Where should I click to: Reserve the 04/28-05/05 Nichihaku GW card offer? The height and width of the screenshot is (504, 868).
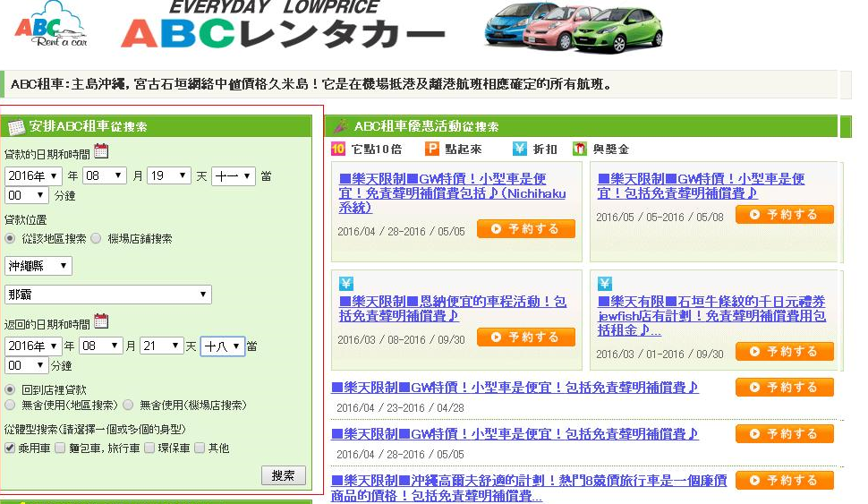coord(526,229)
